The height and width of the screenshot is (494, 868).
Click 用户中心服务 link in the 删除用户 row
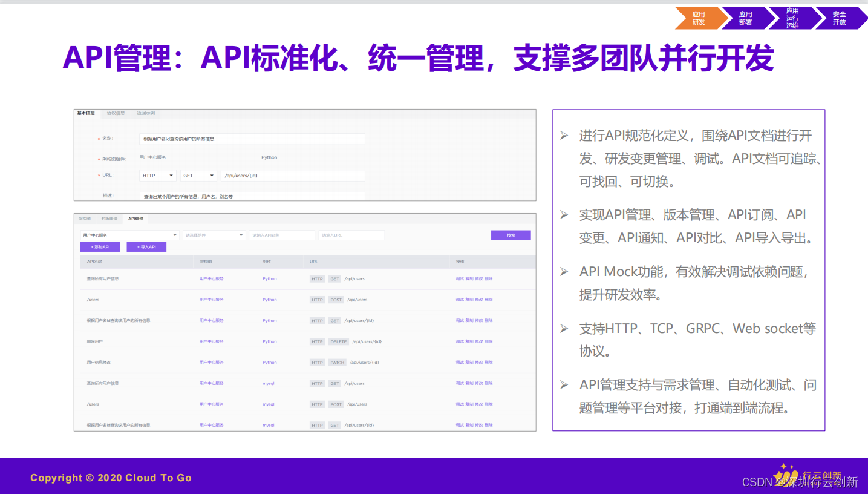point(212,341)
